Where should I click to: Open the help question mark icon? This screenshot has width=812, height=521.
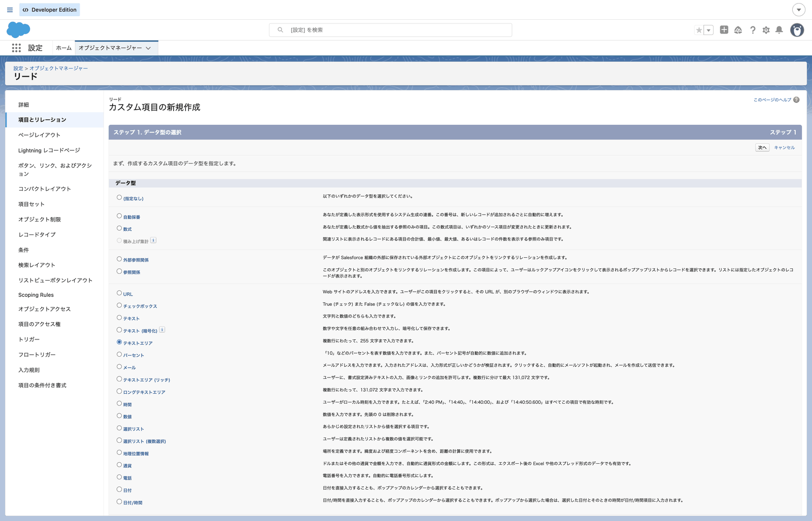[x=753, y=30]
